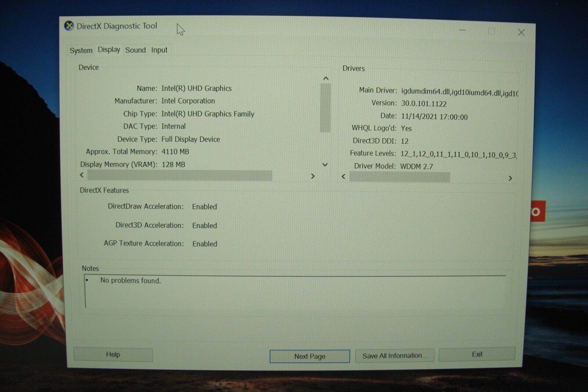Viewport: 588px width, 392px height.
Task: Click Device panel's right scroll arrow
Action: 313,176
